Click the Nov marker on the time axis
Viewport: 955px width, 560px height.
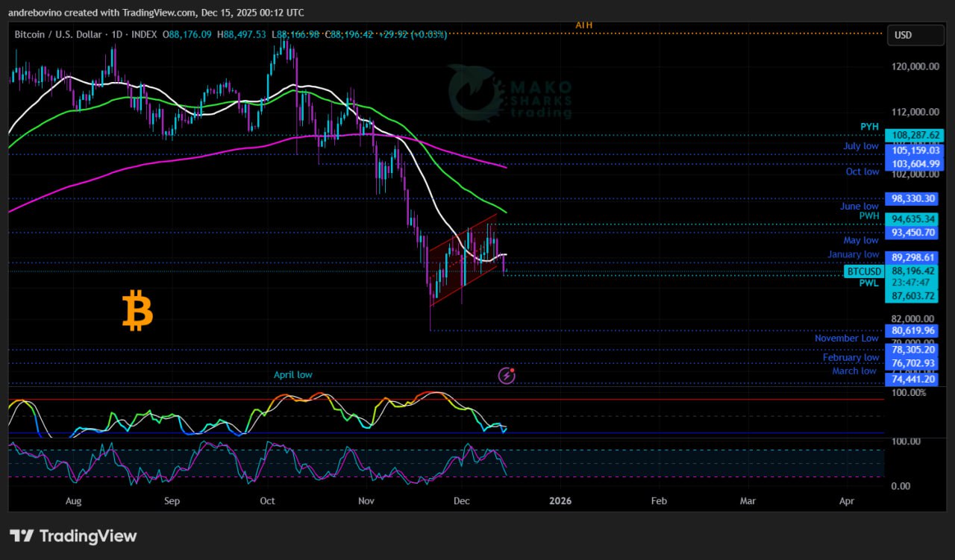pyautogui.click(x=366, y=501)
